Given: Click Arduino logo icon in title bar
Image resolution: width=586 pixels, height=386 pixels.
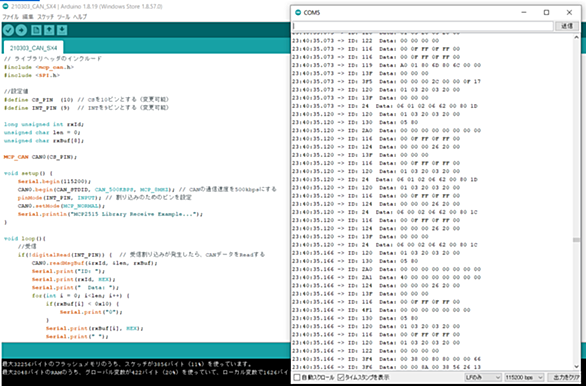Looking at the screenshot, I should coord(5,7).
